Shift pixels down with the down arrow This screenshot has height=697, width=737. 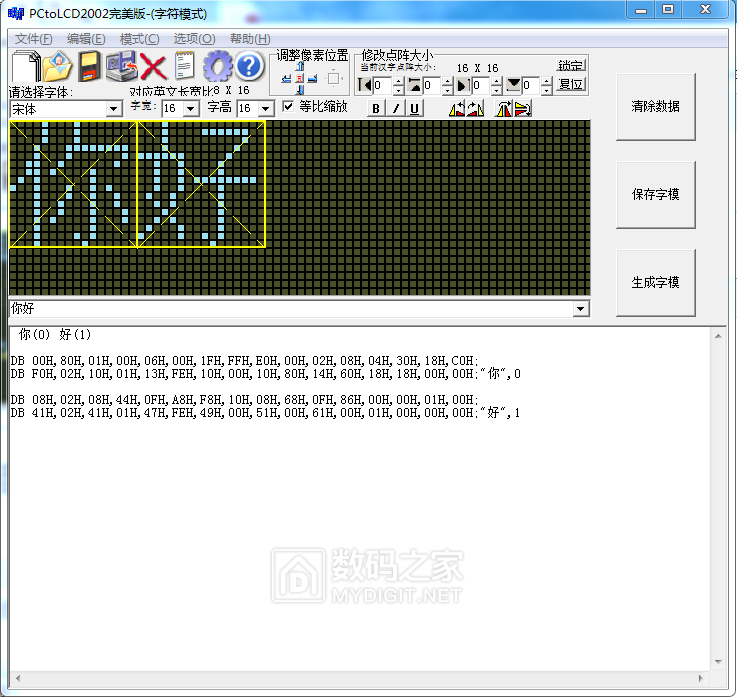[x=300, y=89]
